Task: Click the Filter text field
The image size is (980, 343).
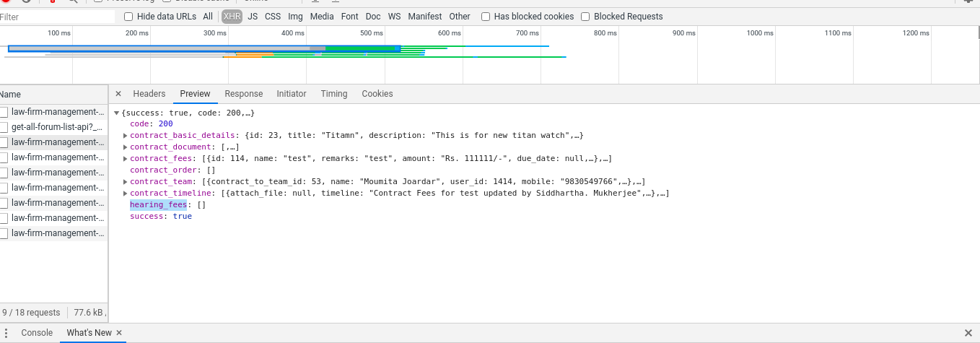Action: pos(56,17)
